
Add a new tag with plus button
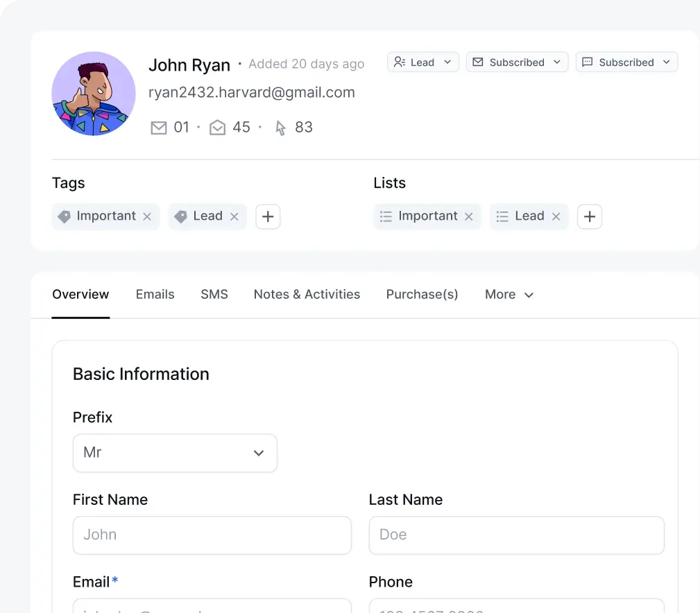pyautogui.click(x=268, y=216)
